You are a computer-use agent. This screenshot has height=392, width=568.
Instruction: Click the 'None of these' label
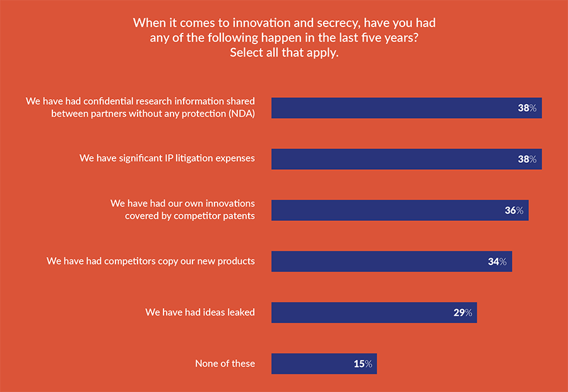tap(225, 363)
